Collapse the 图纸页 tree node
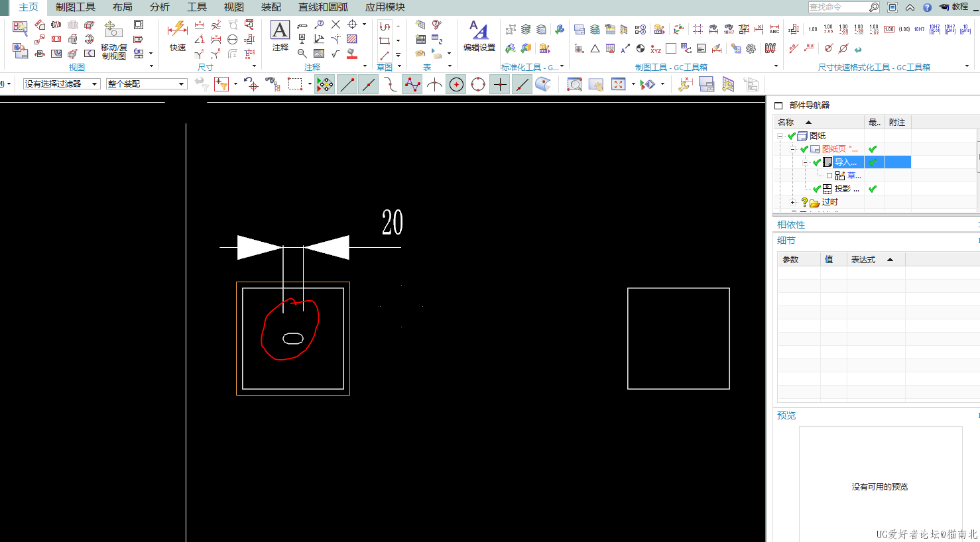The image size is (980, 542). pyautogui.click(x=792, y=149)
